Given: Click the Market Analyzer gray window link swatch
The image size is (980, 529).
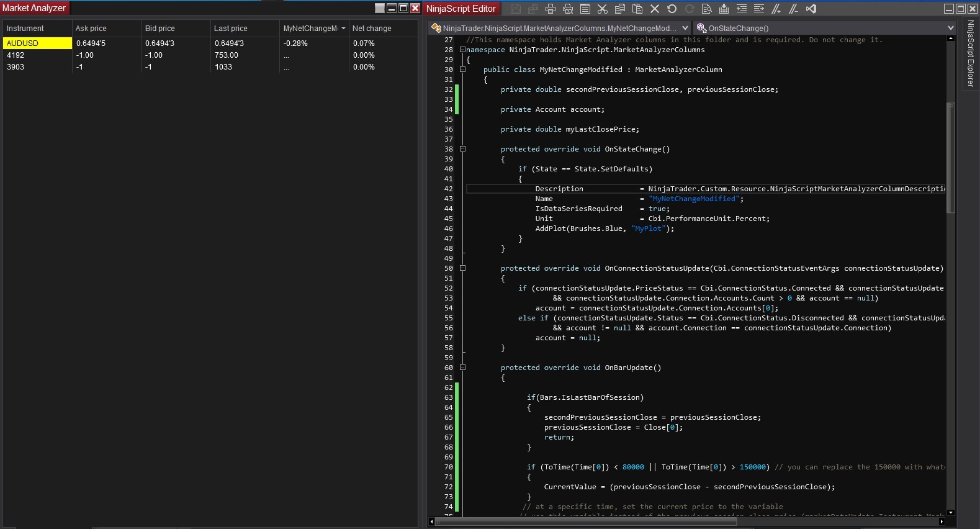Looking at the screenshot, I should pyautogui.click(x=380, y=8).
